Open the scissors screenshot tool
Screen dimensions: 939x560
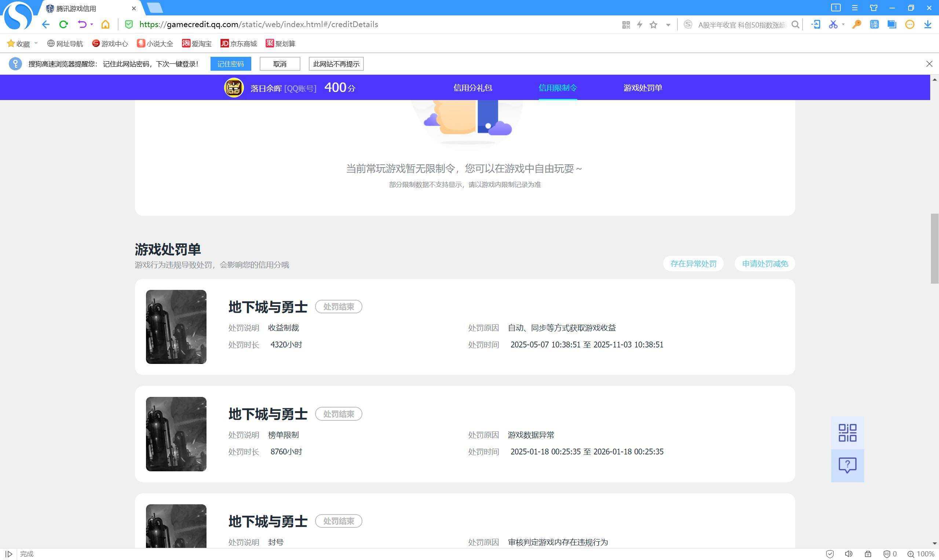833,25
